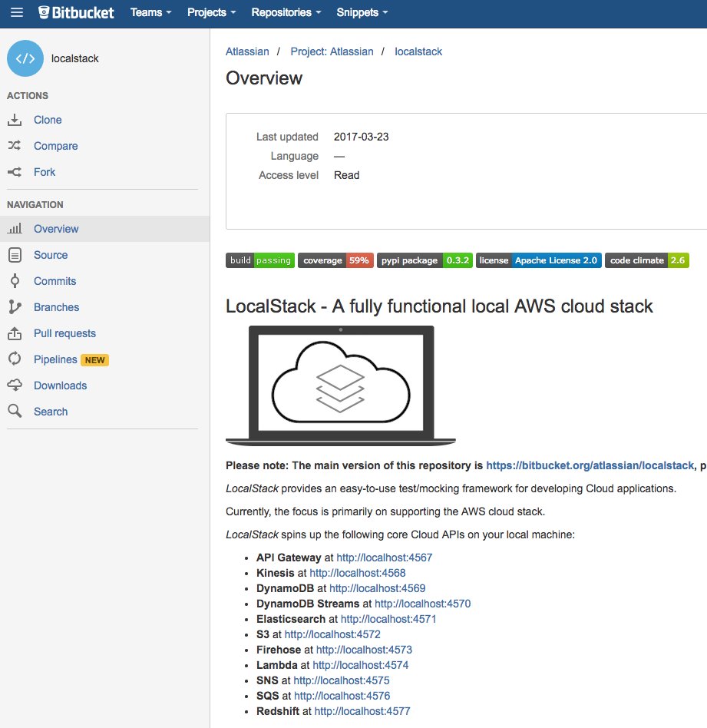Open Lambda localhost:4574 link

pyautogui.click(x=361, y=665)
